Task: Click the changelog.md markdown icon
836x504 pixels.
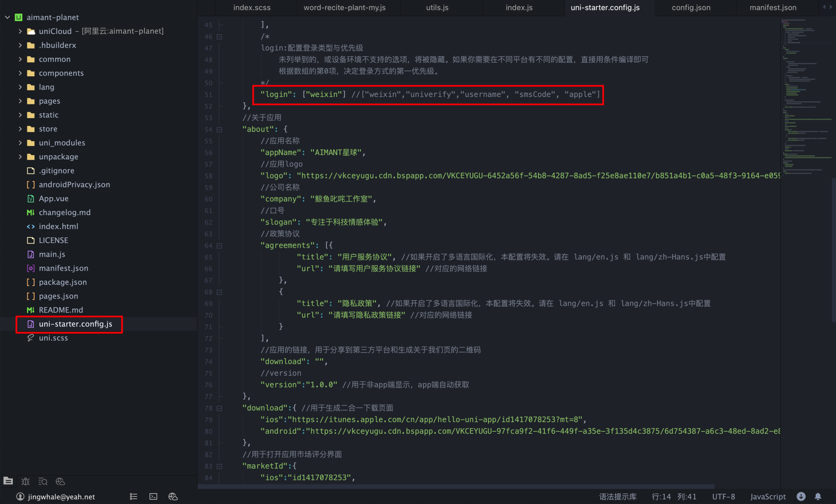Action: 31,212
